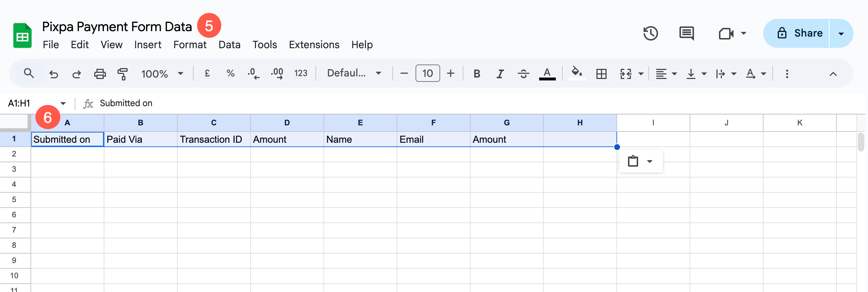Open the Data menu

[x=230, y=45]
